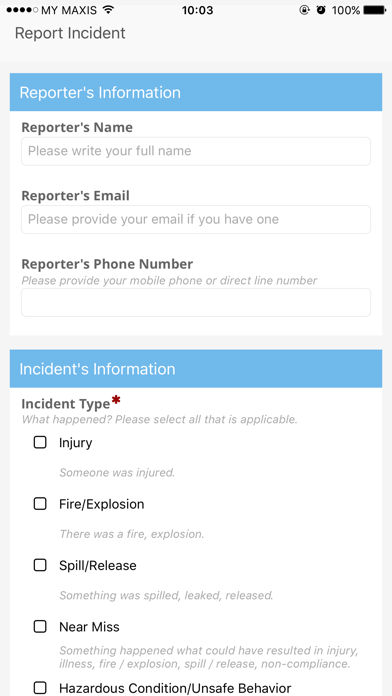The width and height of the screenshot is (392, 696).
Task: Tap the Wi-Fi status icon
Action: pyautogui.click(x=108, y=10)
